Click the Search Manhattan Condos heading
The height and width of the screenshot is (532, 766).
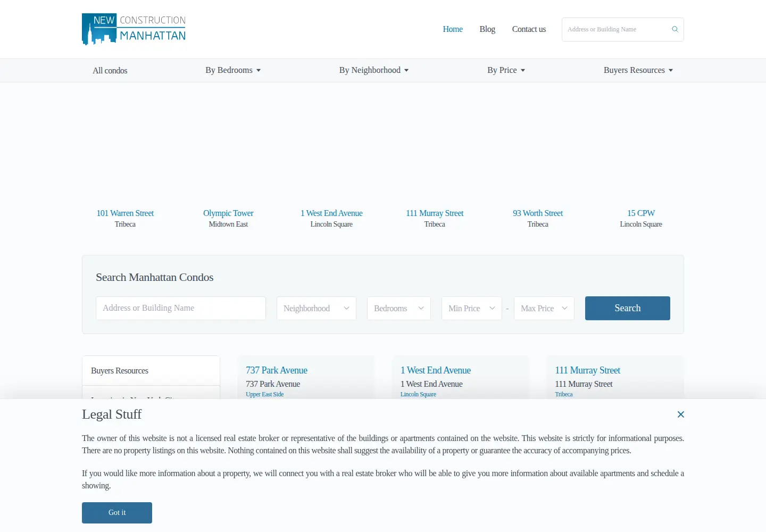155,277
